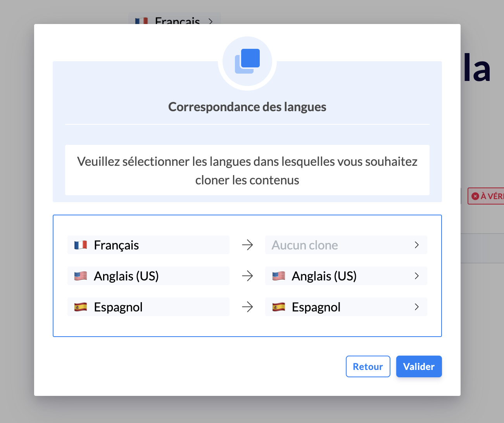Expand chevron on the Aucun clone selector
Viewport: 504px width, 423px height.
pyautogui.click(x=417, y=245)
